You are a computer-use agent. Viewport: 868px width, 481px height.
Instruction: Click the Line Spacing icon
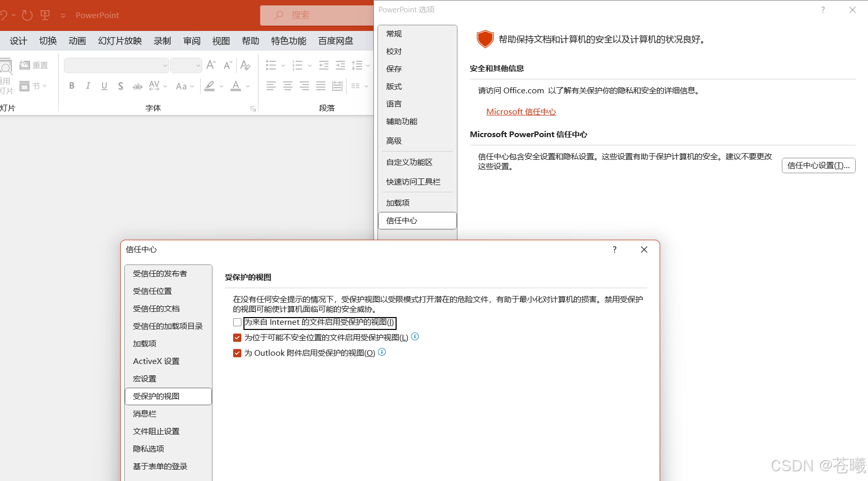[357, 65]
